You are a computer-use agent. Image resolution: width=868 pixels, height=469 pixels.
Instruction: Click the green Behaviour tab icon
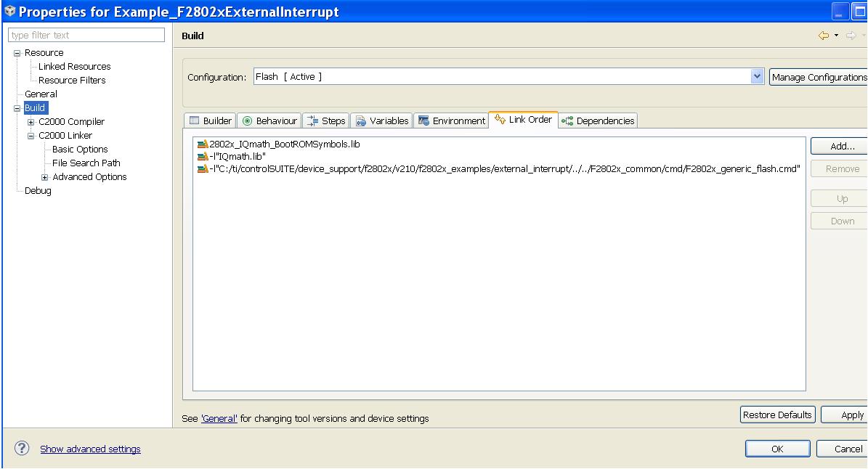point(247,121)
